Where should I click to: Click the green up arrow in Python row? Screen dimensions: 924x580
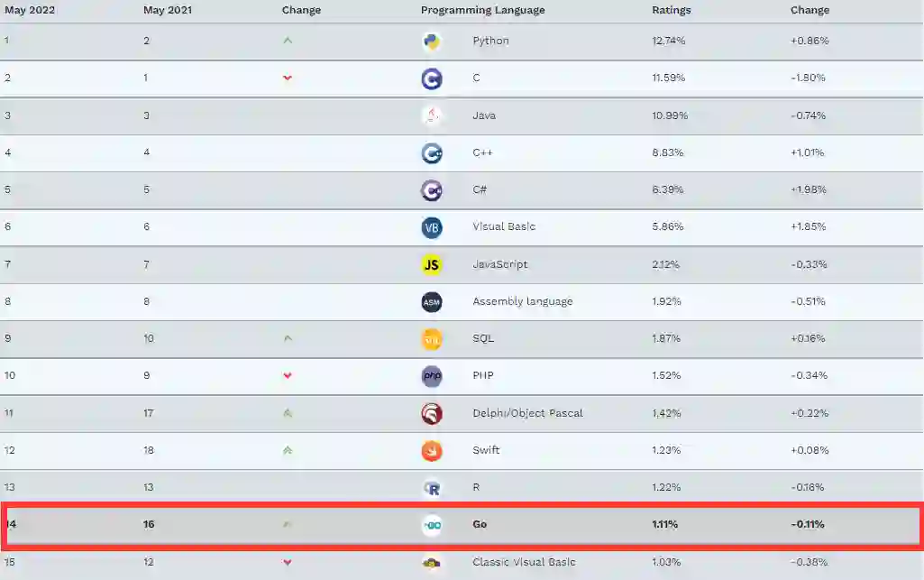288,41
